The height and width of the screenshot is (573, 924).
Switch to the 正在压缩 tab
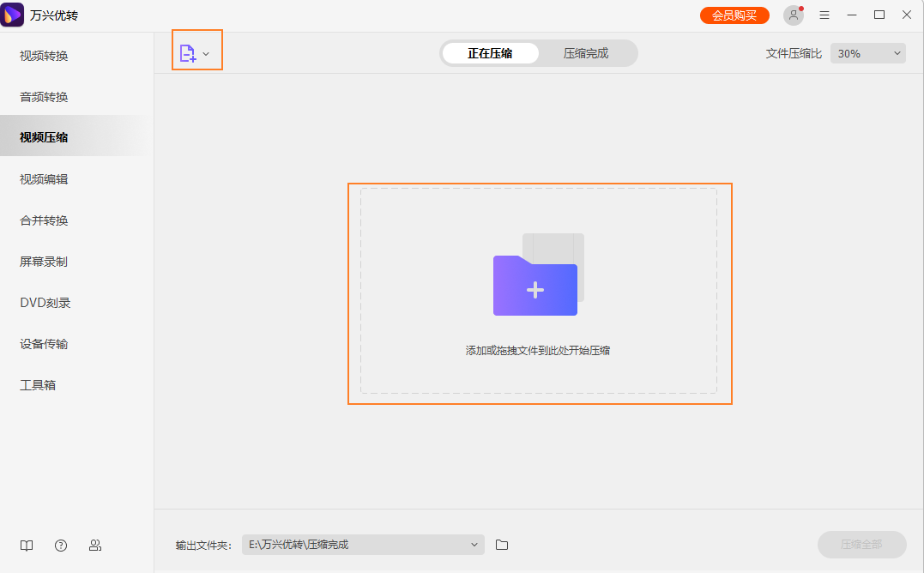point(489,52)
